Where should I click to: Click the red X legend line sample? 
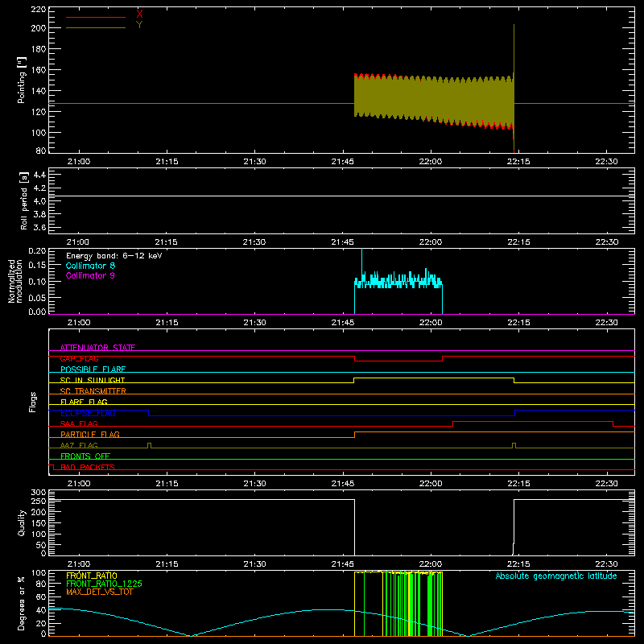[x=96, y=17]
